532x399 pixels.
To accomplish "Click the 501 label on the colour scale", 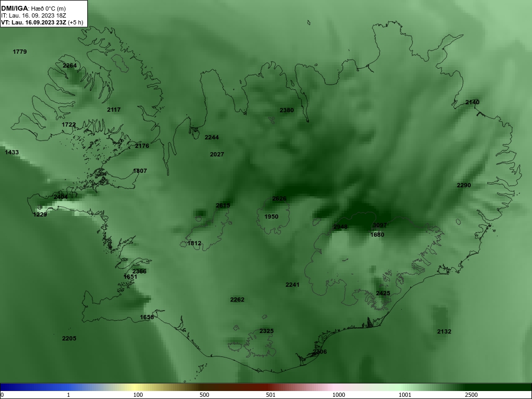I will 271,395.
